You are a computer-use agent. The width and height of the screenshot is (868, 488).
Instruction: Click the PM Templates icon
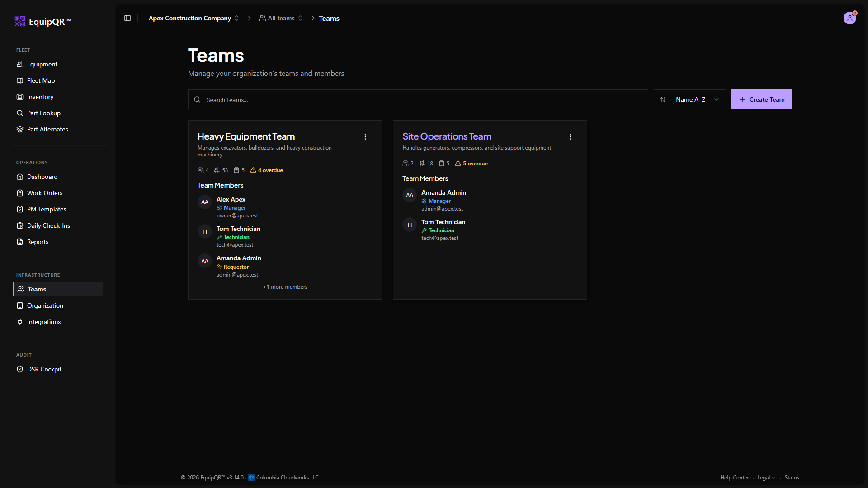[x=20, y=209]
